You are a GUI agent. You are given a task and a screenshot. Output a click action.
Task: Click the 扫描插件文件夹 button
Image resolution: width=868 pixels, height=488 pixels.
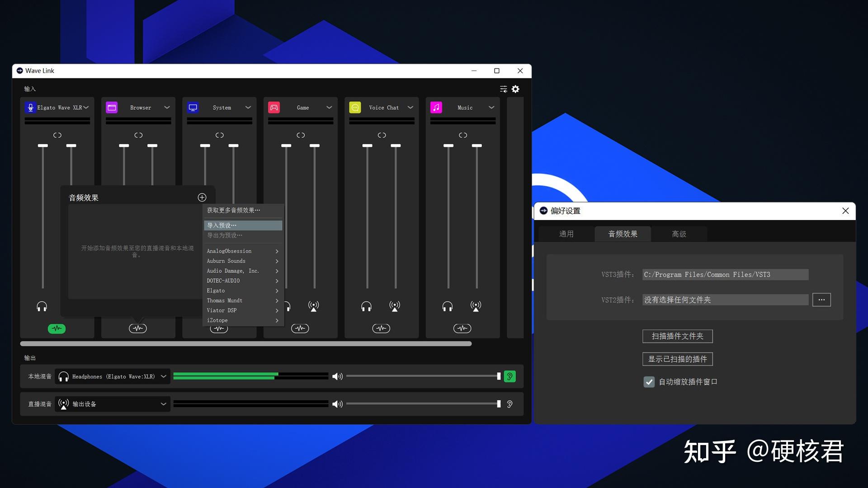click(x=677, y=336)
